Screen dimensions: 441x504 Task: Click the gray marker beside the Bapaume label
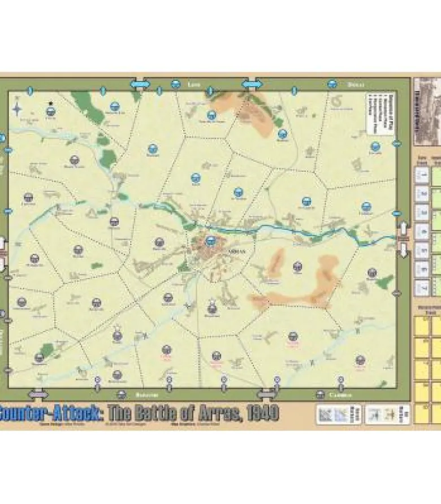(x=122, y=394)
